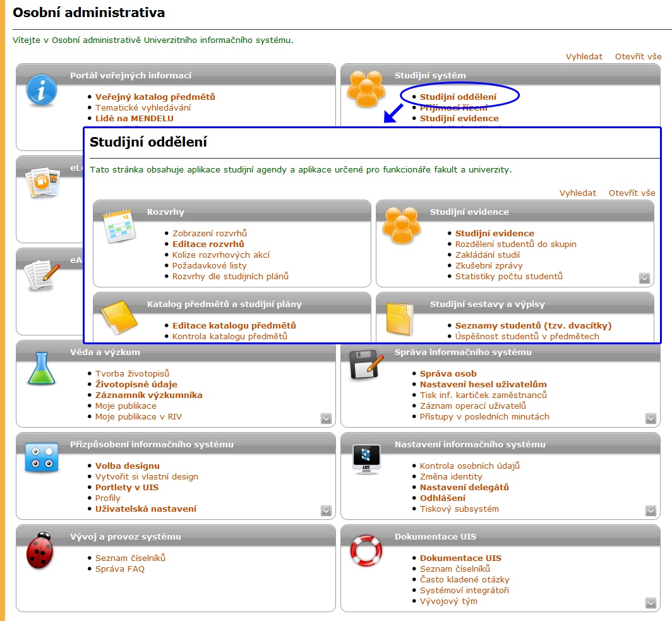Expand the Nastavení informačního systému panel
The image size is (672, 621).
(651, 510)
